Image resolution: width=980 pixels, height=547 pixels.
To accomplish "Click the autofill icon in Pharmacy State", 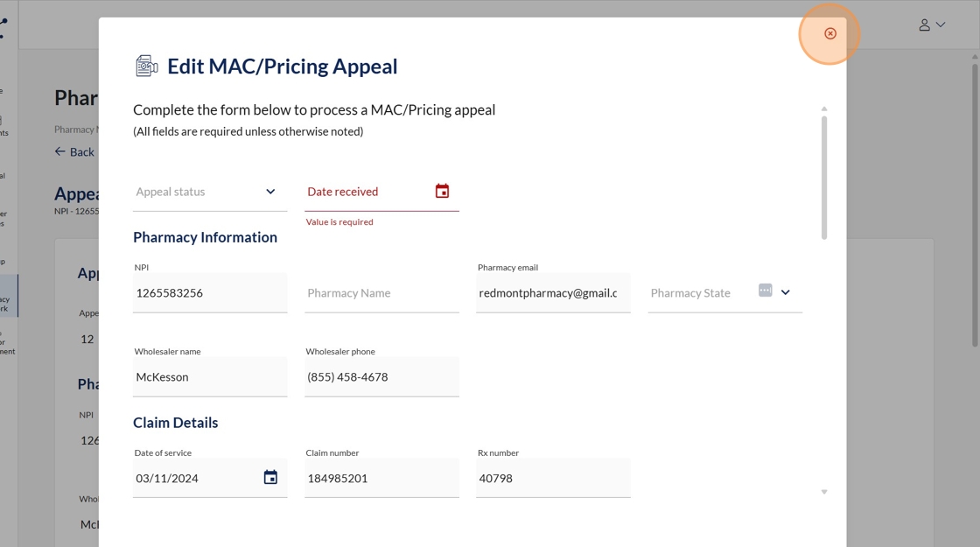I will [765, 291].
